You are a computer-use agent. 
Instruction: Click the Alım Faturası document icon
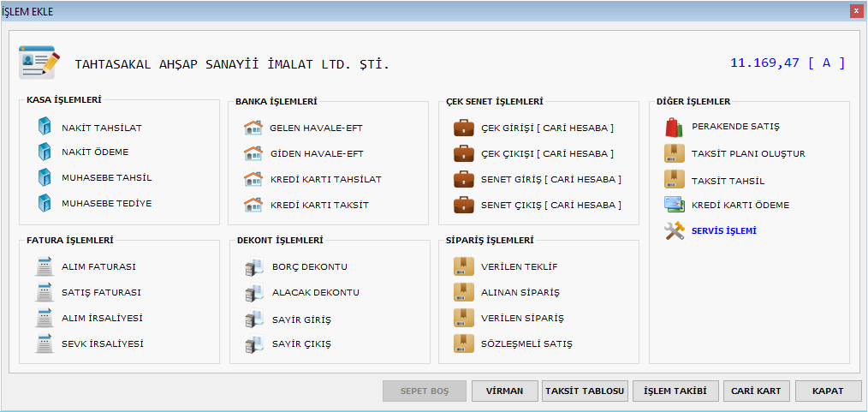pyautogui.click(x=45, y=266)
